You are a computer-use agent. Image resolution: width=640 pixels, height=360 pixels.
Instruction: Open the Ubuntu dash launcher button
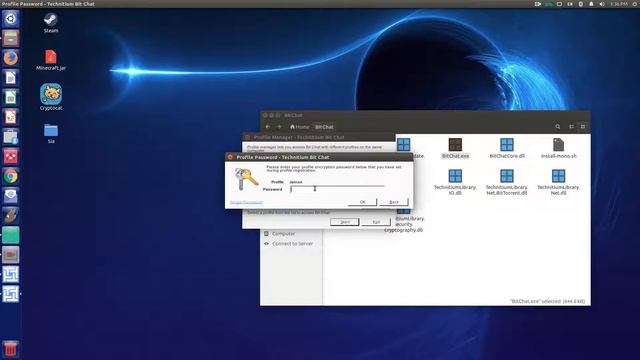[11, 19]
